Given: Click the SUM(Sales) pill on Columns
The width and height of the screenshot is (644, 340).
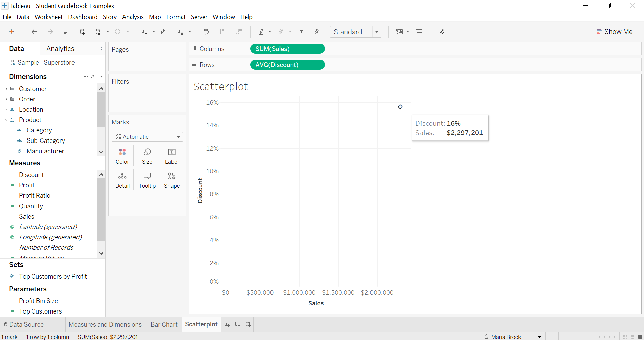Looking at the screenshot, I should tap(287, 49).
